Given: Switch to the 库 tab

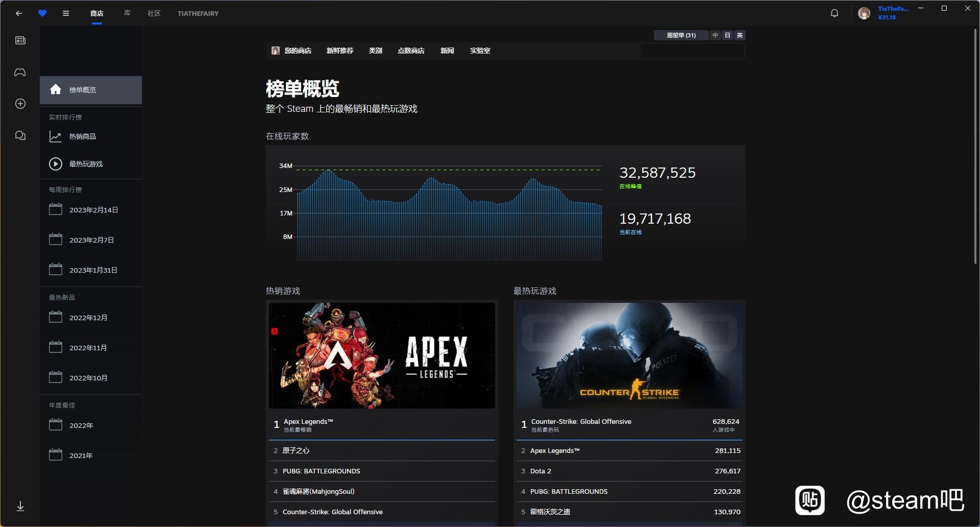Looking at the screenshot, I should [x=127, y=13].
